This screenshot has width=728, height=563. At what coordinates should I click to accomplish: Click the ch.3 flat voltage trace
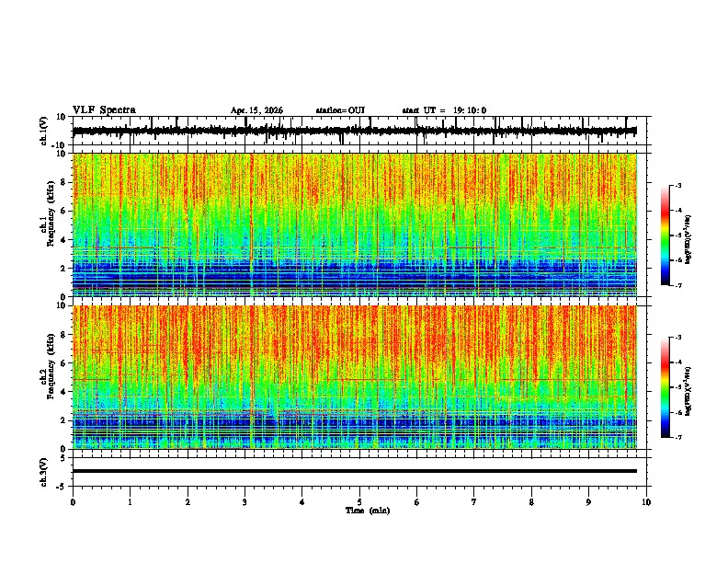pos(355,471)
